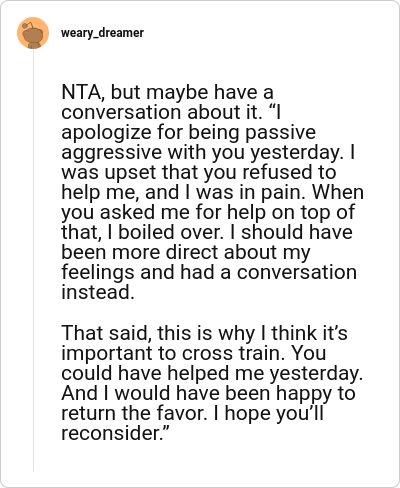Click the words "I hope you'll"
The image size is (400, 488).
(x=268, y=413)
